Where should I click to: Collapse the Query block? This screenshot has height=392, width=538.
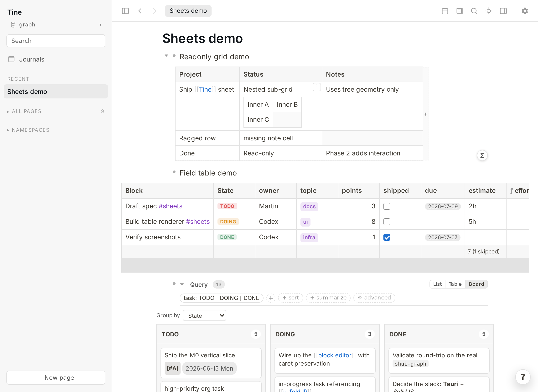[x=182, y=284]
